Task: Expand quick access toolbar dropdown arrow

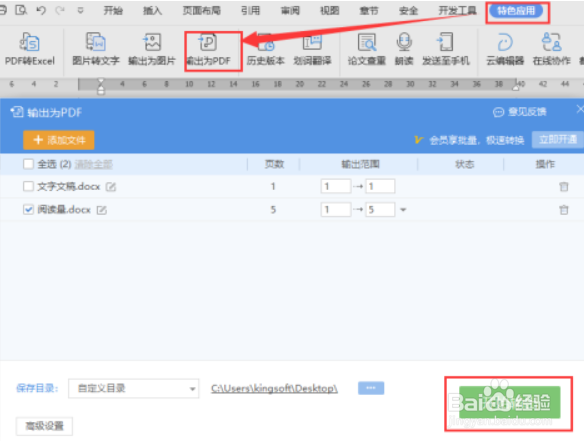Action: (x=80, y=10)
